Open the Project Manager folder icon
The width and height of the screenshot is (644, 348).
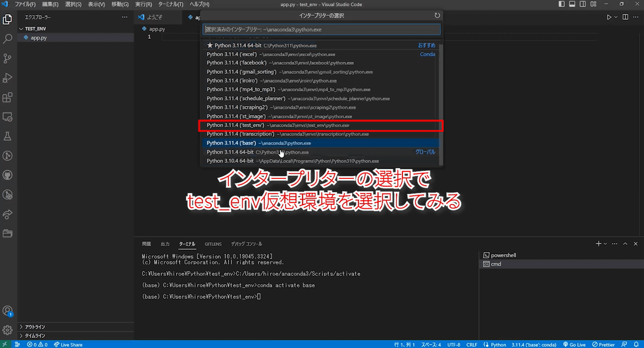[8, 233]
